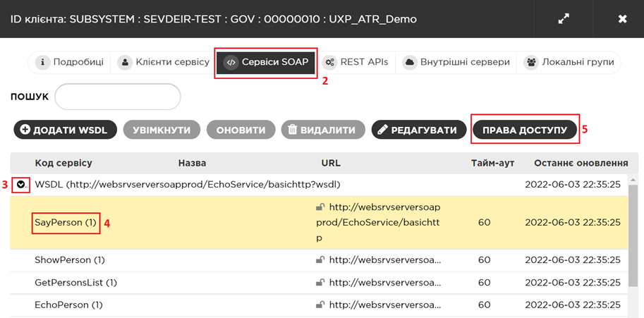Click the gears icon on REST APIs tab
644x318 pixels.
pyautogui.click(x=329, y=62)
